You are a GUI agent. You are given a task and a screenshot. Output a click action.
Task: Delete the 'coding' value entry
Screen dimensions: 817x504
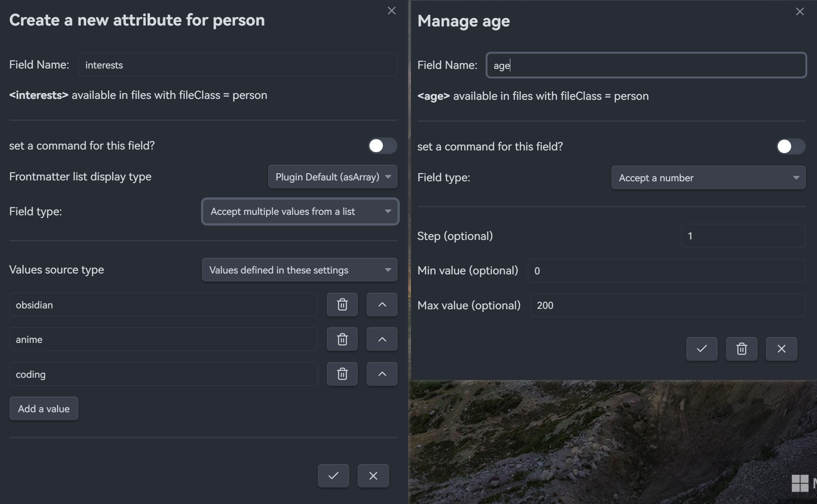pyautogui.click(x=342, y=374)
